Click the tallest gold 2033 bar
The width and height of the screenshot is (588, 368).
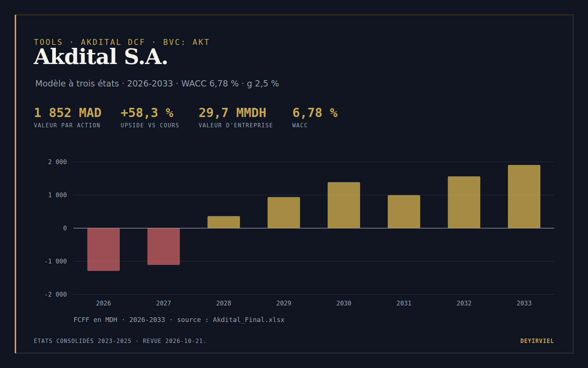click(x=524, y=197)
